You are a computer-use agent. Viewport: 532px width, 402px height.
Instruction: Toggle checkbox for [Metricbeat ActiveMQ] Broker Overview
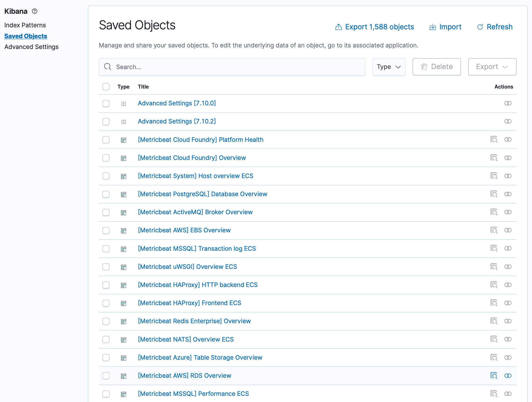pos(106,212)
